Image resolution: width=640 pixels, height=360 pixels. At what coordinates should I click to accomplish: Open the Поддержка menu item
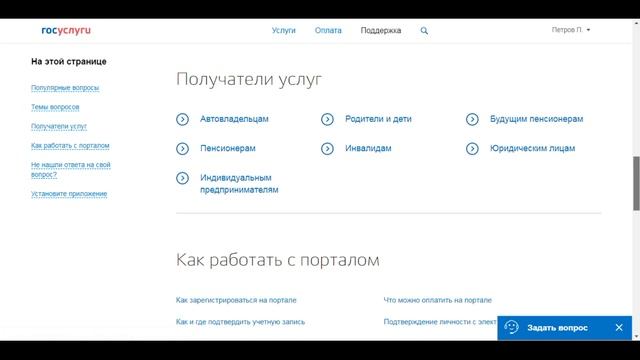coord(381,30)
